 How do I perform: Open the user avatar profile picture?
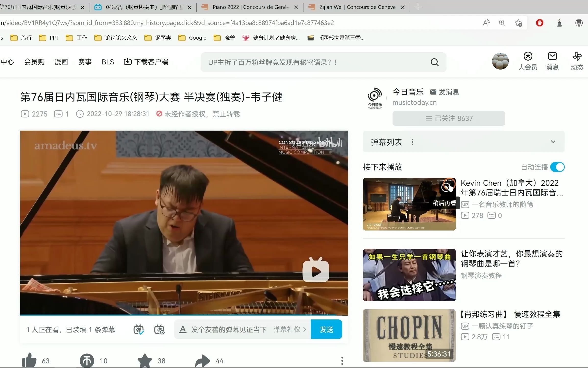coord(500,61)
